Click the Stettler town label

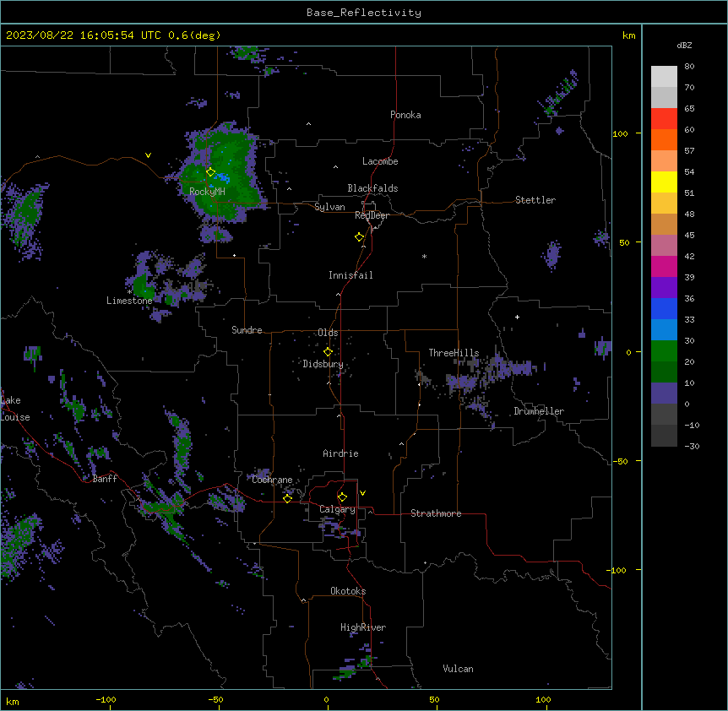(535, 200)
